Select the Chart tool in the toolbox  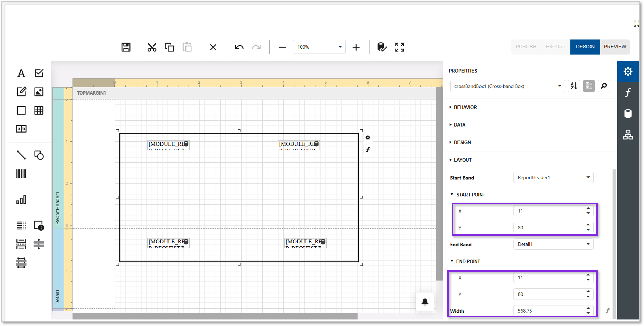point(21,200)
